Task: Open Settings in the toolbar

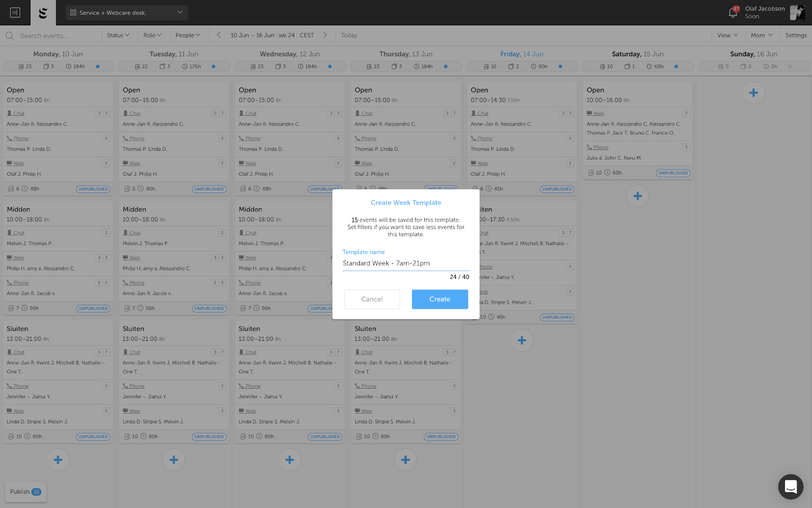Action: point(796,35)
